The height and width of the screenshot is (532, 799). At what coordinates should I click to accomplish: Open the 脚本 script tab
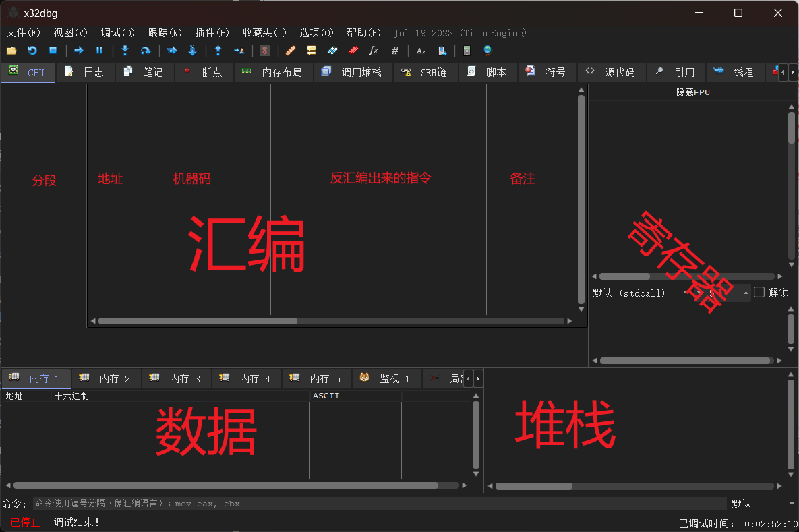pos(488,72)
